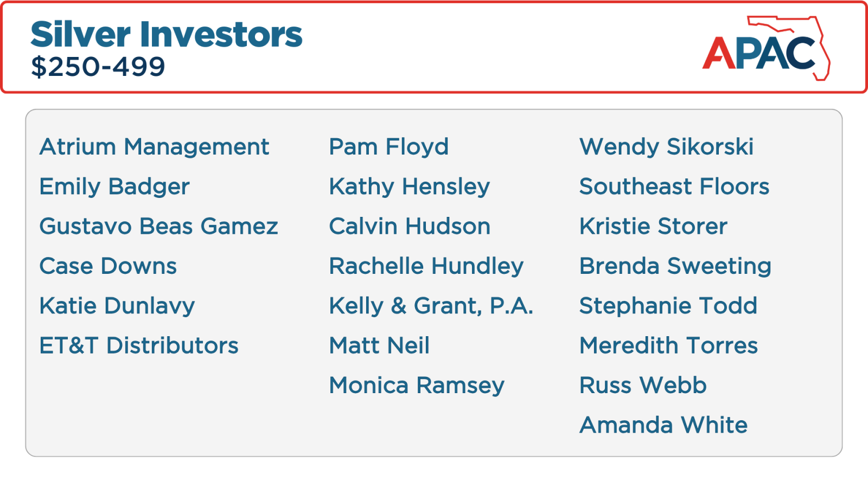Select Southeast Floors in the list
868x488 pixels.
coord(674,187)
